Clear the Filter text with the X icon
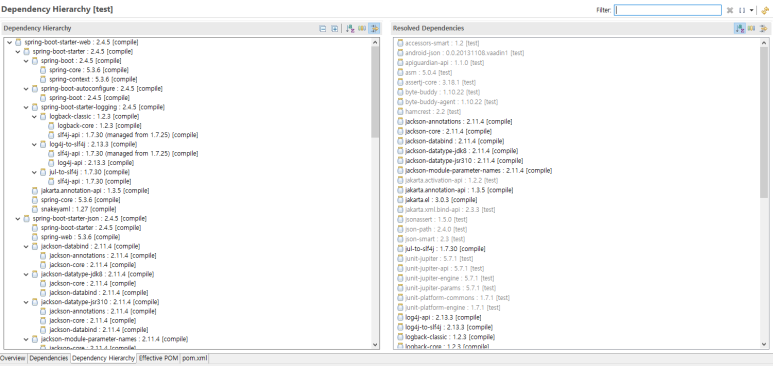Image resolution: width=773 pixels, height=366 pixels. pyautogui.click(x=730, y=10)
